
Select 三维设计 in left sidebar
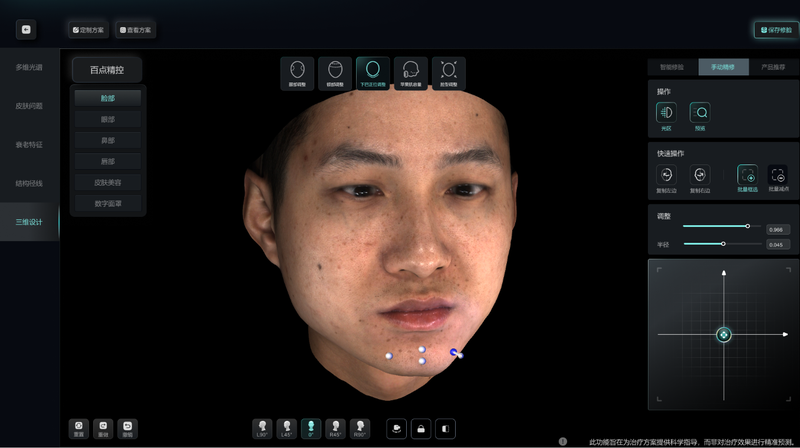pyautogui.click(x=29, y=222)
